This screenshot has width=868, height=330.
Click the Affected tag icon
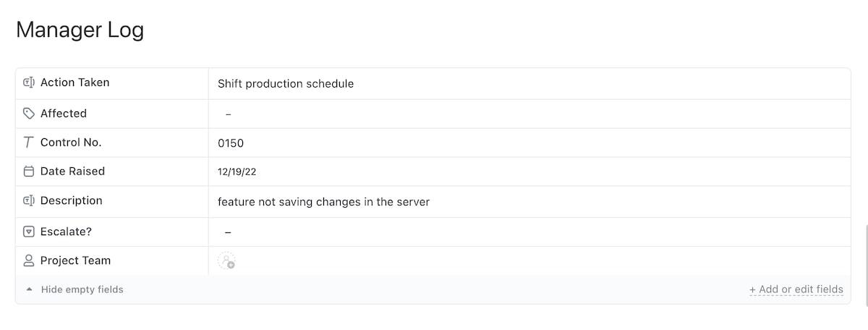point(29,114)
